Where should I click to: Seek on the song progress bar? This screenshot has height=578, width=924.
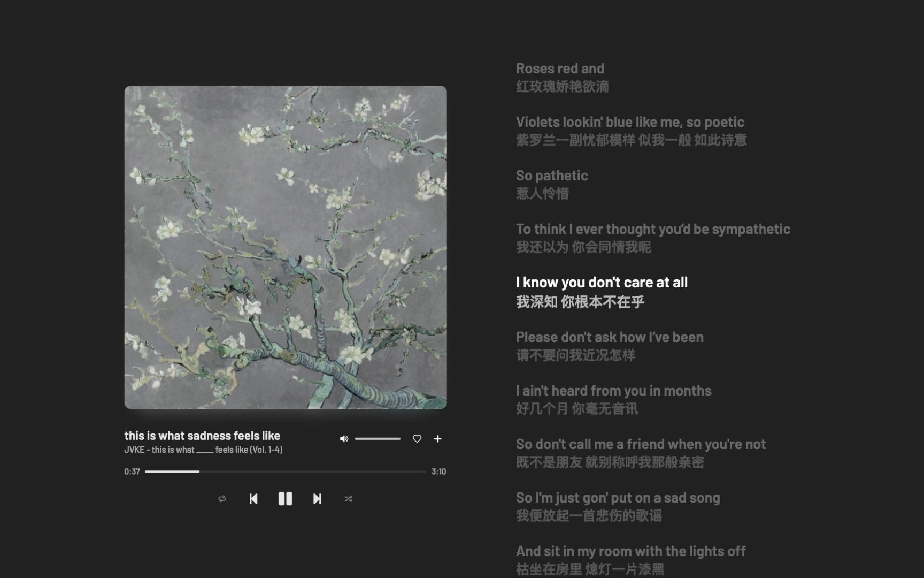pos(286,471)
